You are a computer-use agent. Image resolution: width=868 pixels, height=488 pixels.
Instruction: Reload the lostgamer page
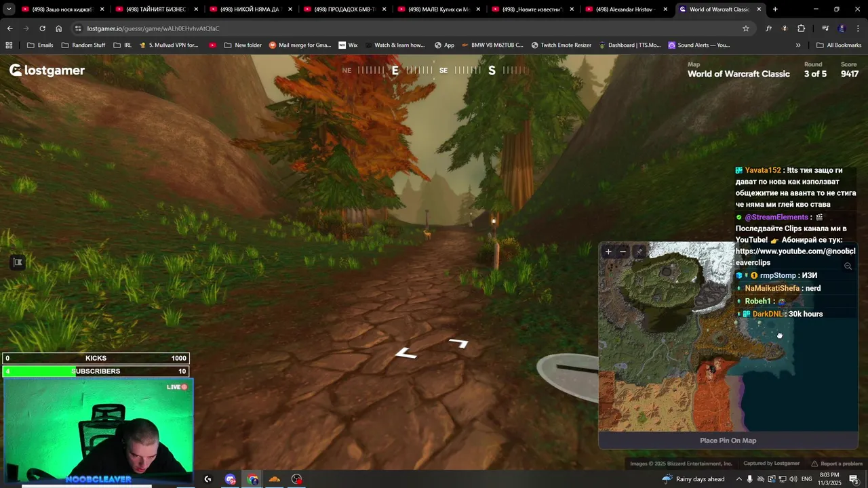tap(42, 28)
